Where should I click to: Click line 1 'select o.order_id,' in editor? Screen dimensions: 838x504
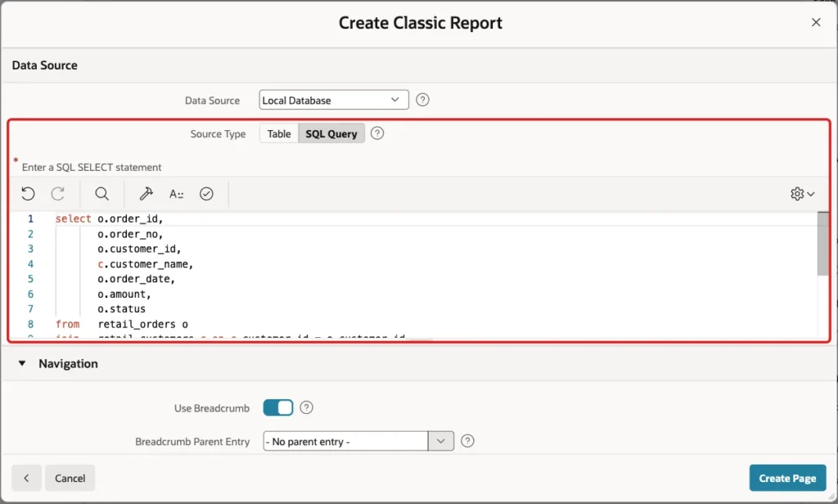tap(109, 218)
